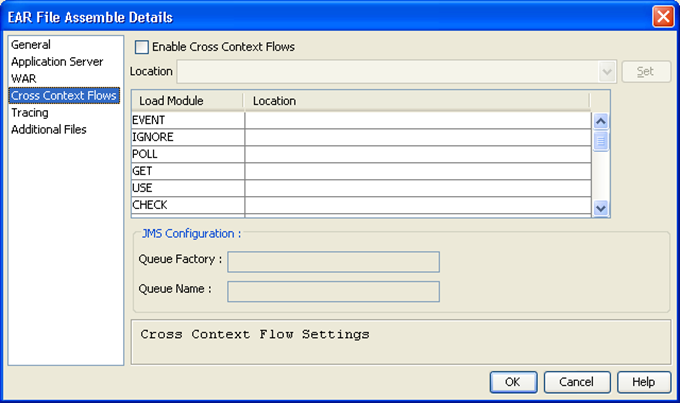680x403 pixels.
Task: Select the EVENT load module row
Action: coord(187,120)
